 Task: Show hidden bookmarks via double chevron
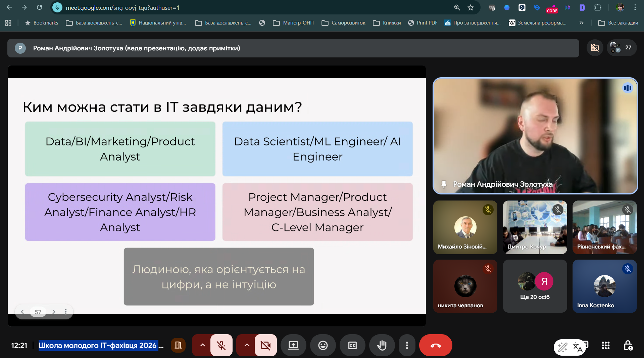(x=581, y=23)
